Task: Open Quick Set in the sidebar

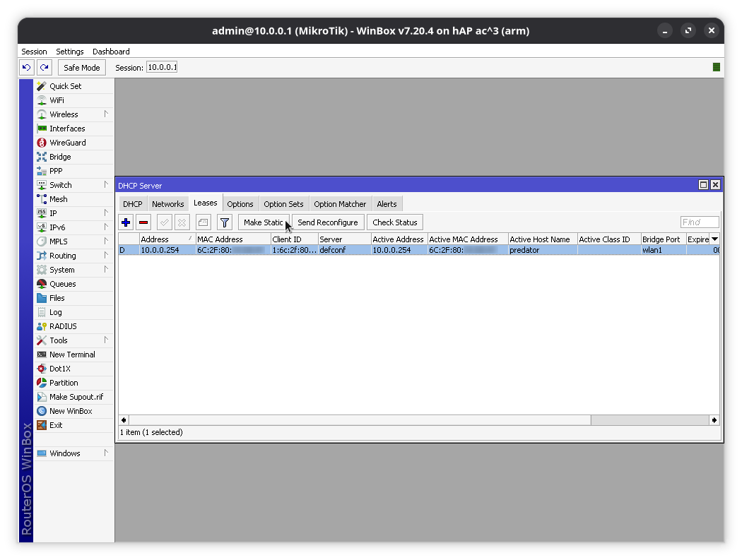Action: tap(65, 86)
